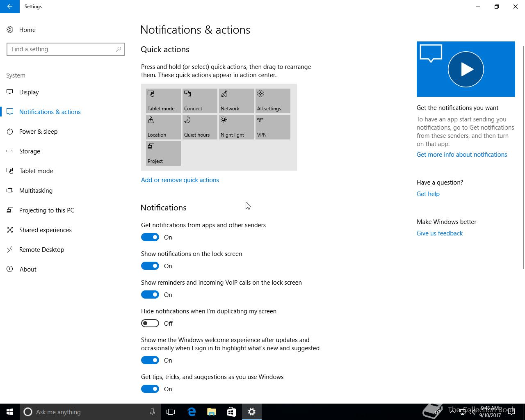The image size is (525, 420).
Task: Turn off notifications from apps and senders
Action: [x=150, y=237]
